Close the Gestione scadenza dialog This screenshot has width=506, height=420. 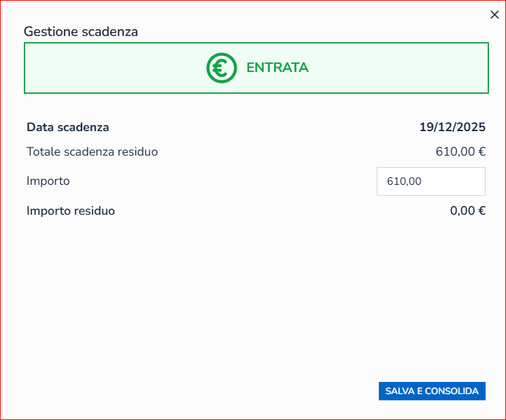coord(494,15)
